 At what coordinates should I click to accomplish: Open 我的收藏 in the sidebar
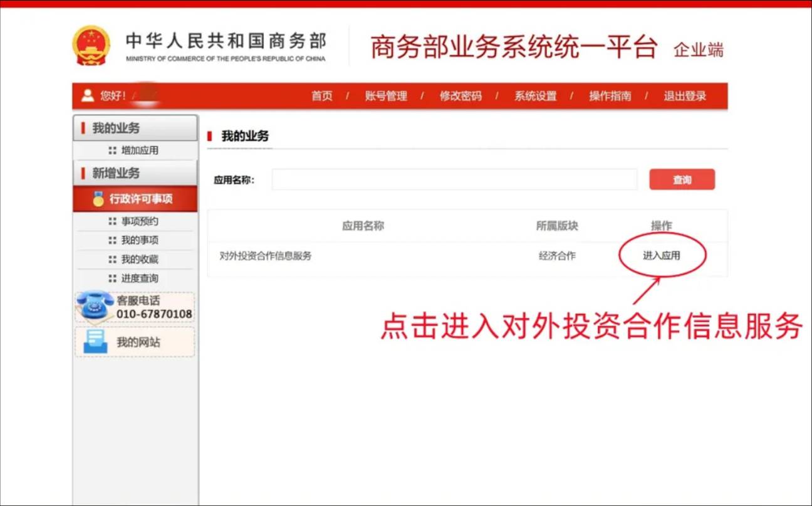(140, 260)
